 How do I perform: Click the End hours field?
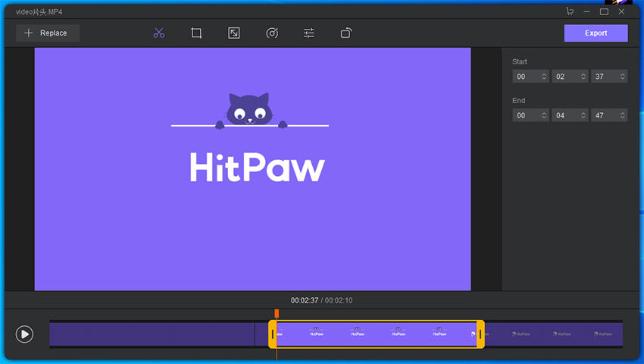pos(530,115)
